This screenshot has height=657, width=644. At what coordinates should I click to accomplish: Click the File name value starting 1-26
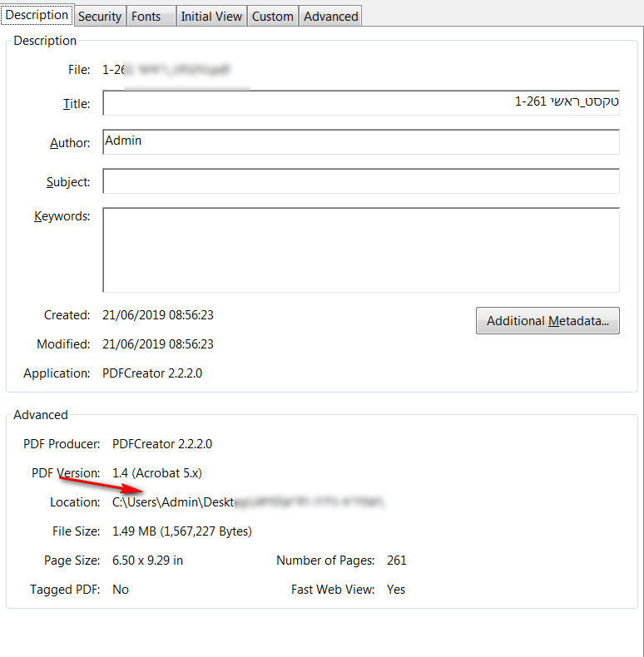pyautogui.click(x=166, y=70)
